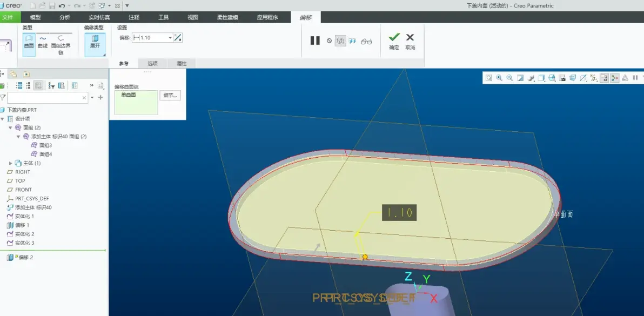Click the zoom out magnifier icon
Viewport: 644px width, 316px height.
point(509,78)
